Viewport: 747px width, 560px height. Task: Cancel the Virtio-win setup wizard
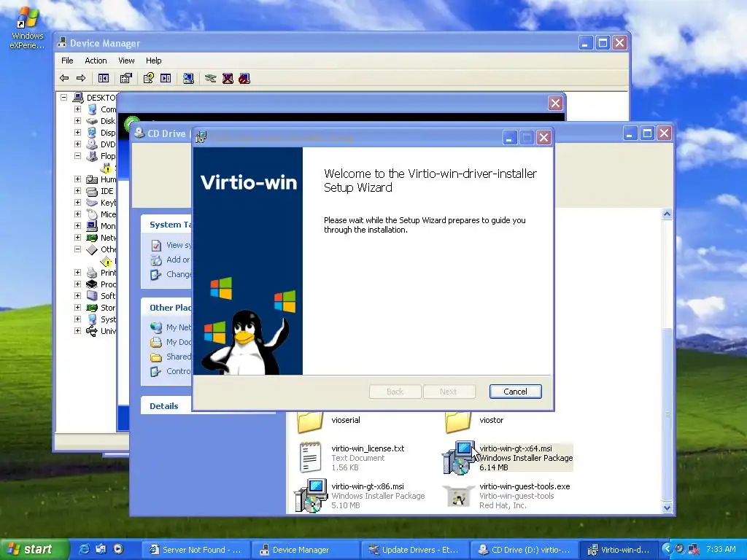(516, 392)
